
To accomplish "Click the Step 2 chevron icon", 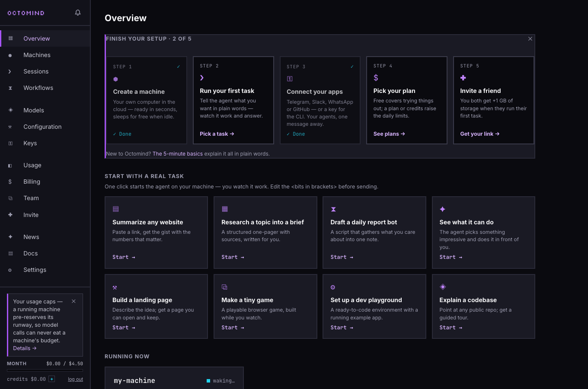I will [202, 78].
